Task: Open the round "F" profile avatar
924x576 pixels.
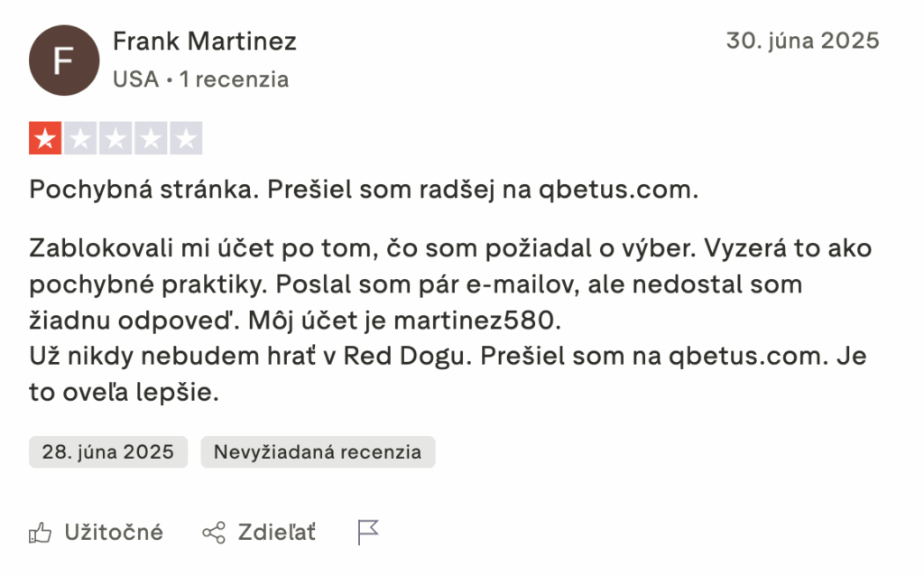Action: (64, 60)
